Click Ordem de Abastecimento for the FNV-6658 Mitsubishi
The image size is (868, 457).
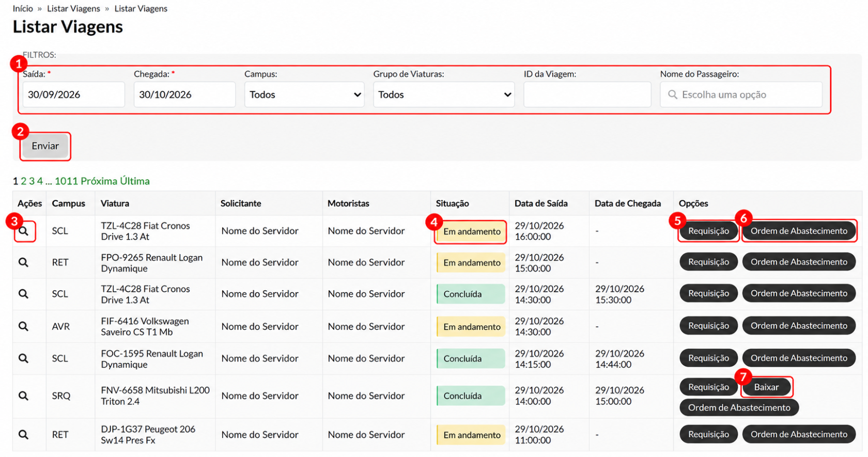[739, 407]
